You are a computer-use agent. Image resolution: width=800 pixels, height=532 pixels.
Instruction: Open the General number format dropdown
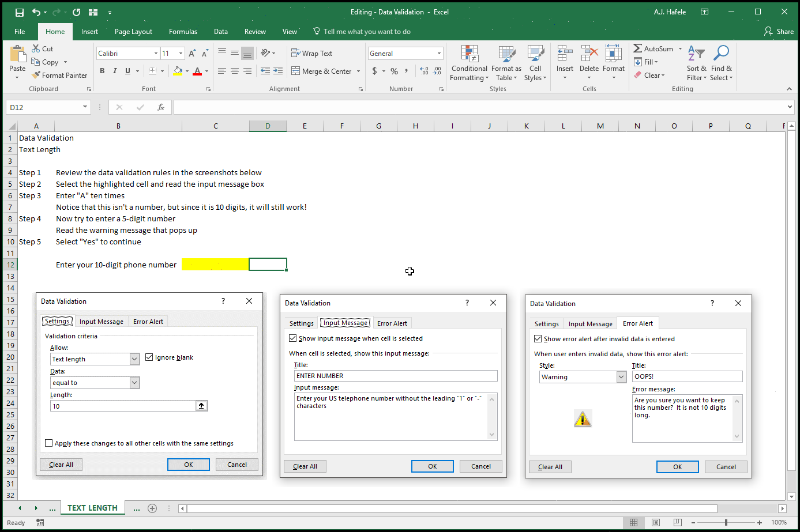click(439, 54)
